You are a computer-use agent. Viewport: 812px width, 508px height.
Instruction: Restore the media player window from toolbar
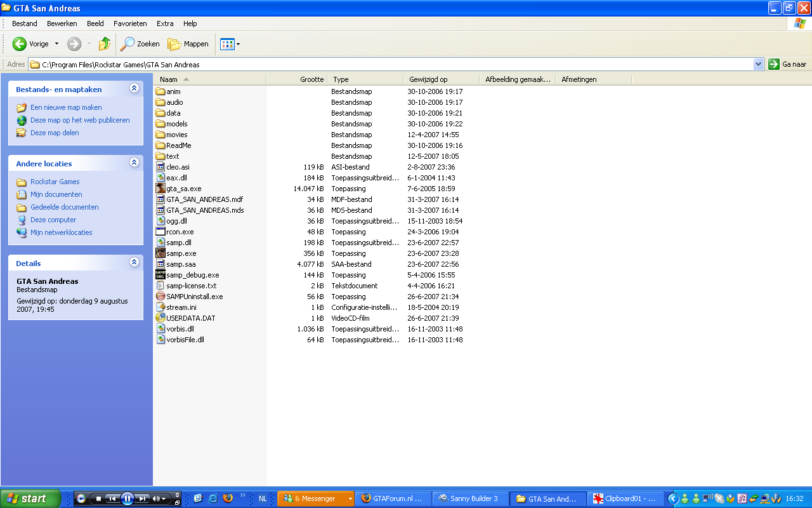click(177, 502)
